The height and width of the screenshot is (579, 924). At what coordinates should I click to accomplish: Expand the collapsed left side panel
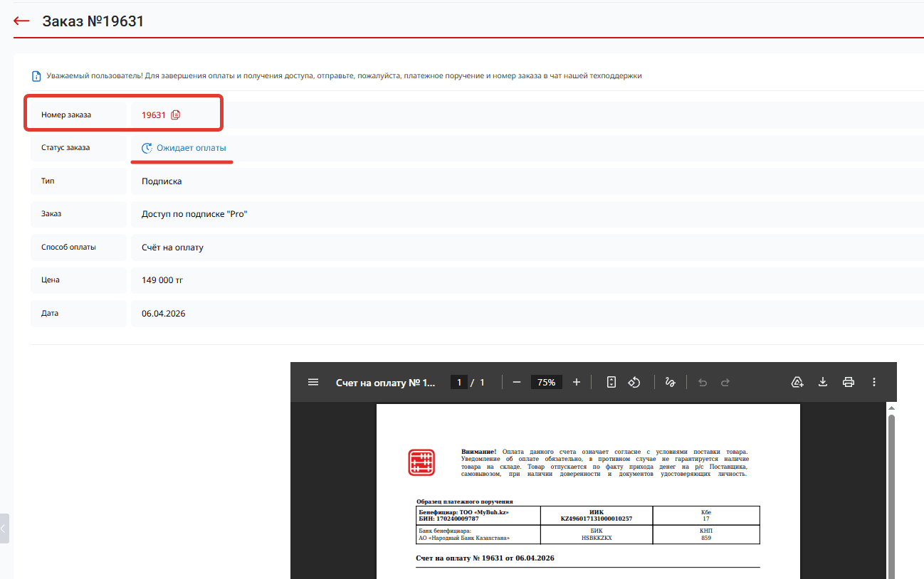tap(4, 528)
